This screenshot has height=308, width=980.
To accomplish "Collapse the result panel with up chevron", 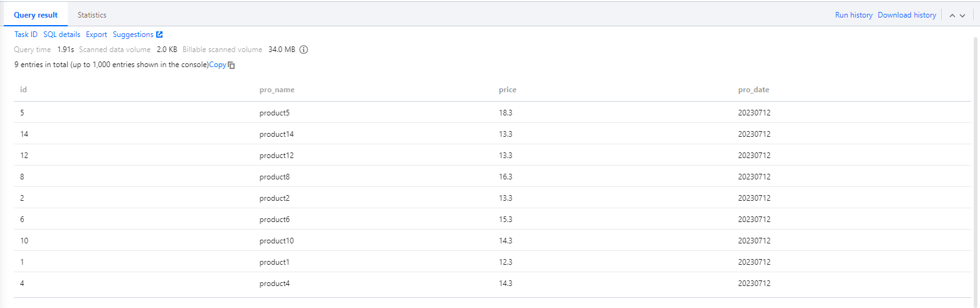I will point(952,16).
